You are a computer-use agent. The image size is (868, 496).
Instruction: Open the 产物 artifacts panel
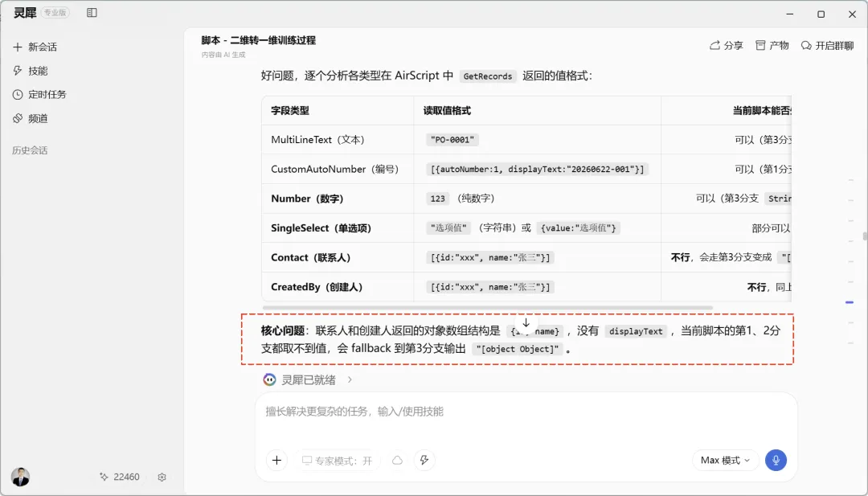tap(772, 45)
